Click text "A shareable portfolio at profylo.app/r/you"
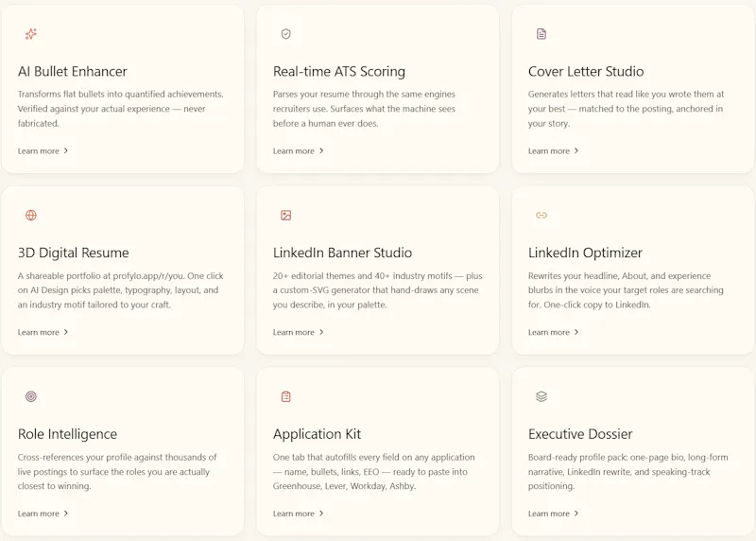Image resolution: width=756 pixels, height=541 pixels. 100,276
